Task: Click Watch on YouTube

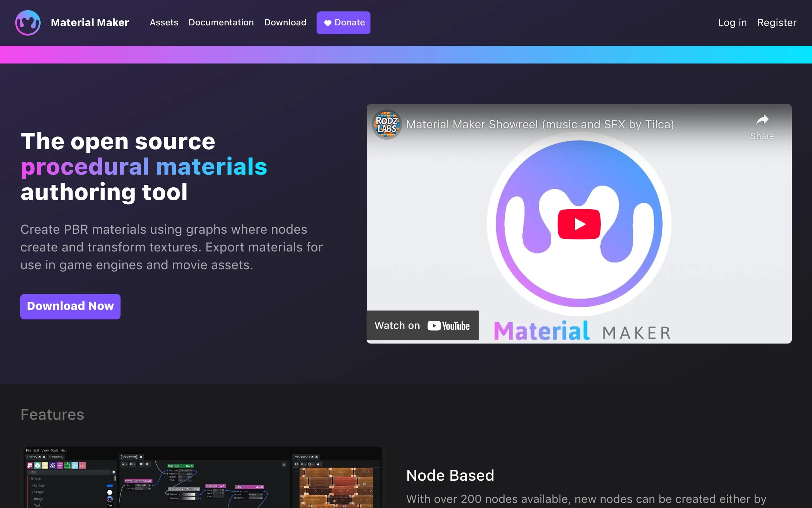Action: pos(422,325)
